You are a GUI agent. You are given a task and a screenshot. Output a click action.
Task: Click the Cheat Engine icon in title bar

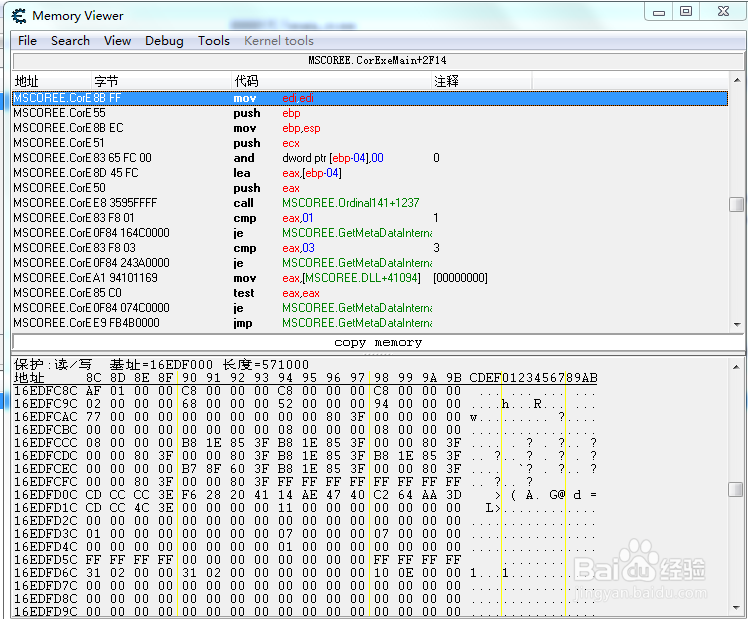click(19, 16)
